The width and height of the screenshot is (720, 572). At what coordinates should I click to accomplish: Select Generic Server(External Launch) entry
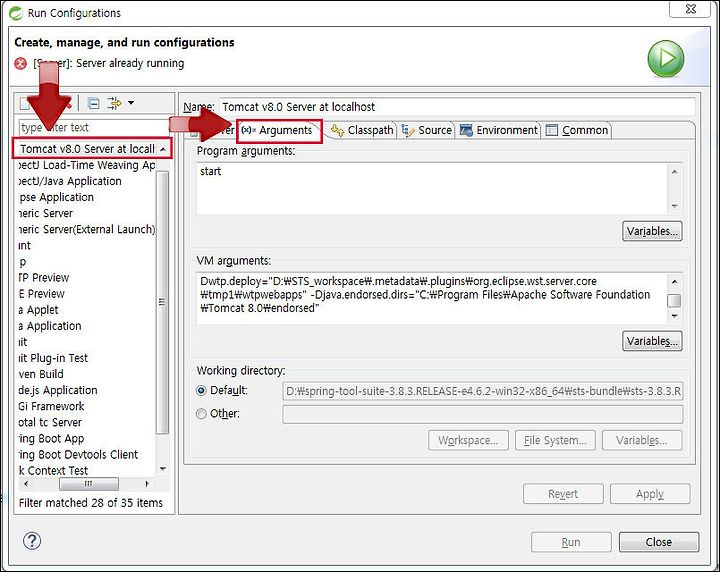87,230
